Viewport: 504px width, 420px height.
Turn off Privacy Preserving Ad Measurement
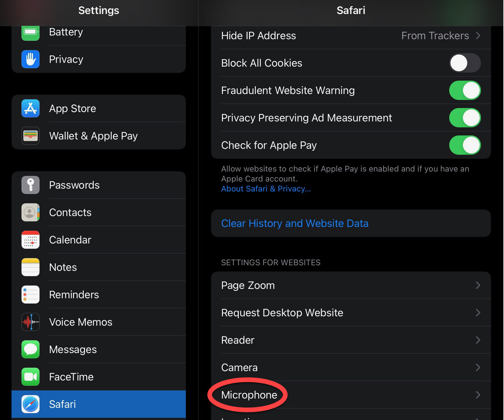465,118
